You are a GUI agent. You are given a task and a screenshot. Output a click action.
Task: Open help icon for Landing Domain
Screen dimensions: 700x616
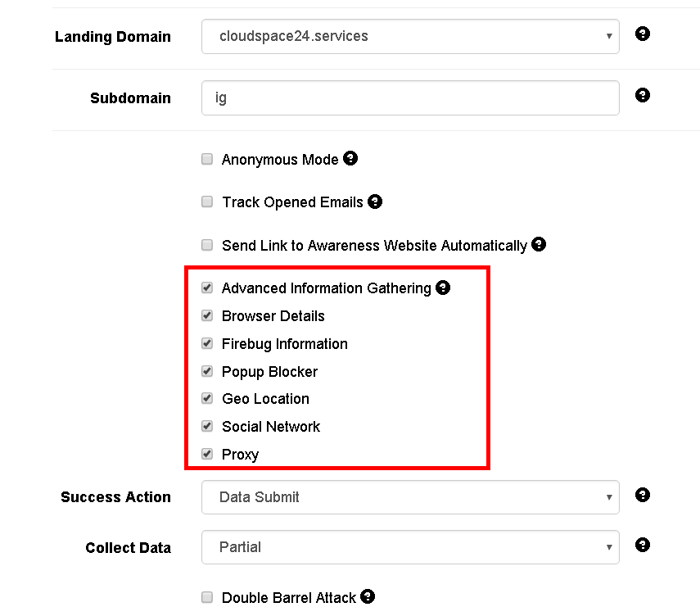(x=643, y=34)
